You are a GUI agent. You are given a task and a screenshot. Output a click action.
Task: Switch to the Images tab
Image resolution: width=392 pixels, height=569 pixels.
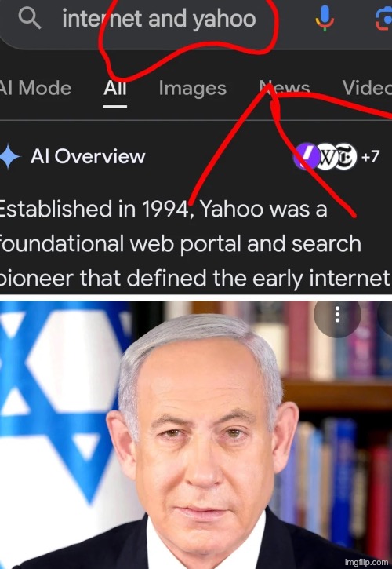(x=193, y=89)
